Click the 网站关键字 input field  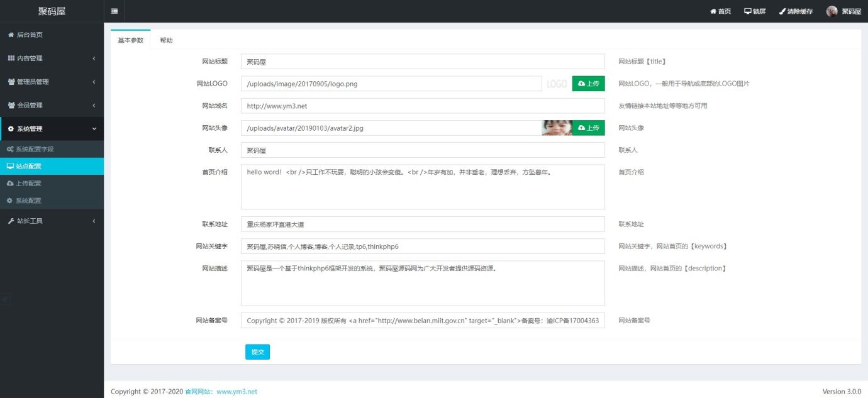click(x=423, y=246)
